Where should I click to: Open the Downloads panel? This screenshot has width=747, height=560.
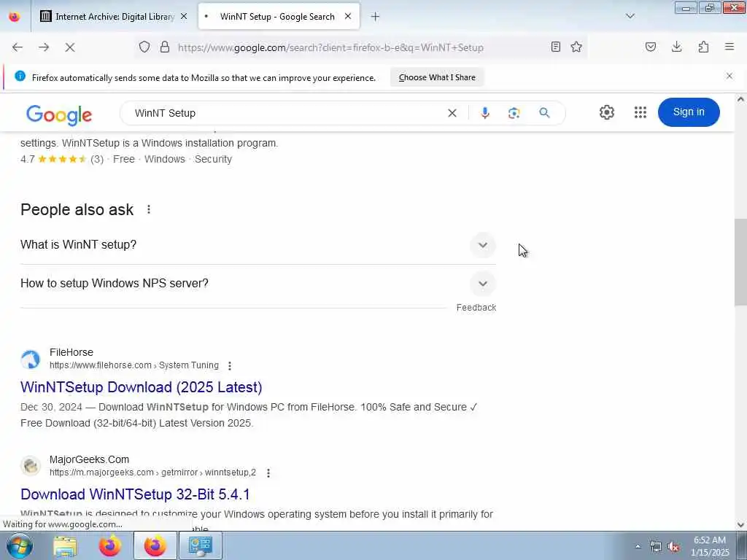click(676, 47)
